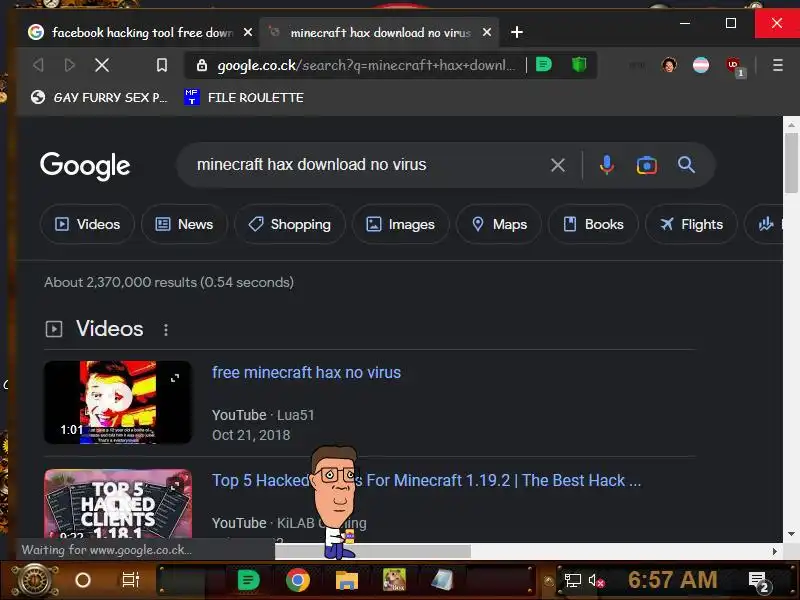800x600 pixels.
Task: Clear the Google search box
Action: (558, 165)
